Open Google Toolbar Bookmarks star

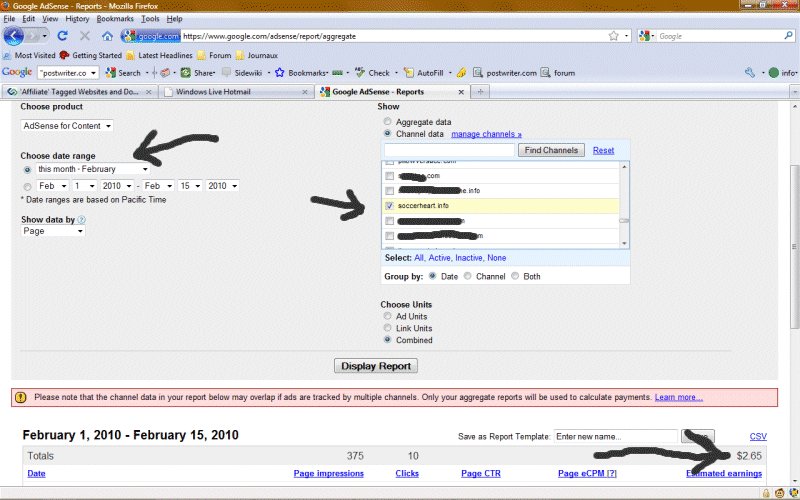click(x=301, y=73)
